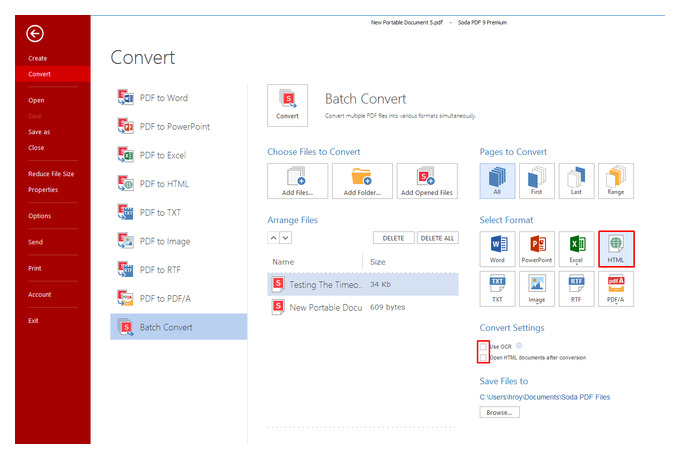
Task: Choose Last page to convert
Action: [576, 181]
